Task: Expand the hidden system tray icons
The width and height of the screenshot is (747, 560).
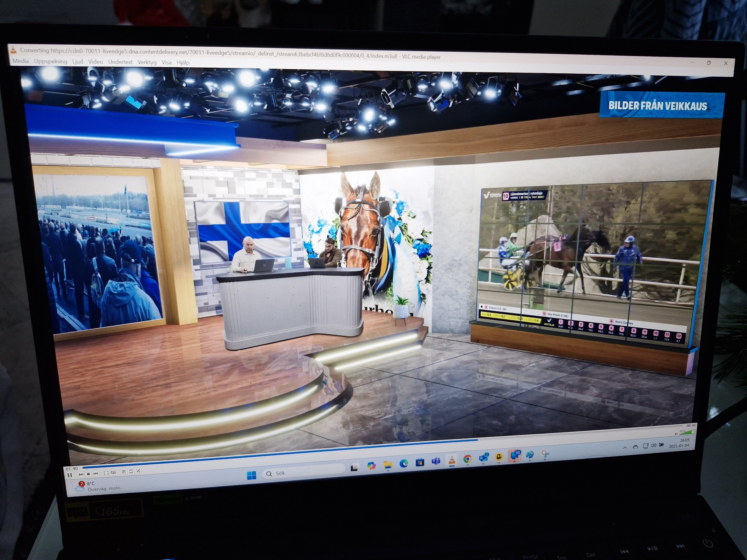Action: click(x=625, y=448)
